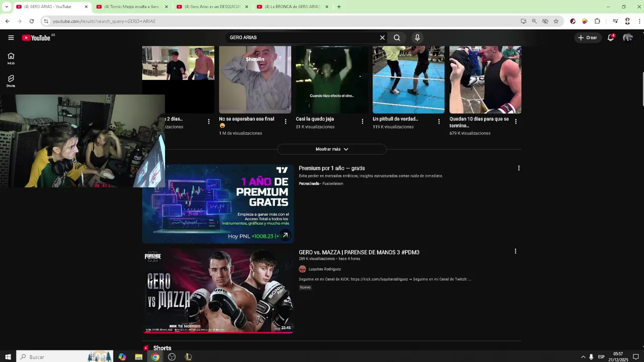Screen dimensions: 644x362
Task: Play the Shaolin short thumbnail
Action: (x=255, y=79)
